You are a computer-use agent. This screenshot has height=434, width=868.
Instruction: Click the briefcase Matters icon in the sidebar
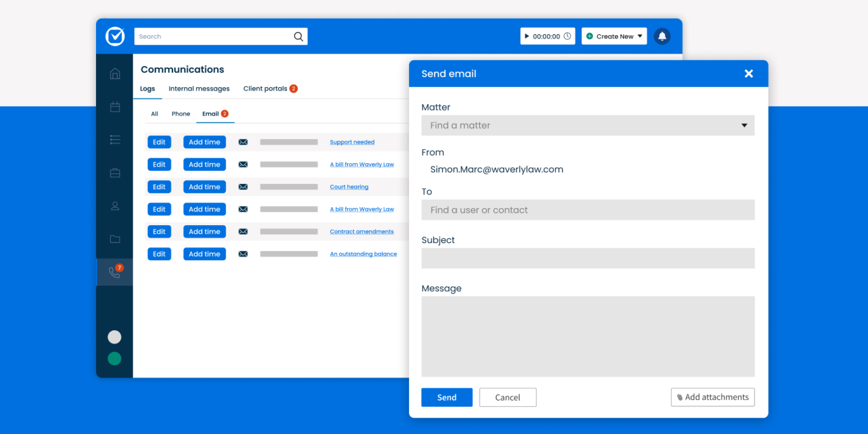(115, 172)
